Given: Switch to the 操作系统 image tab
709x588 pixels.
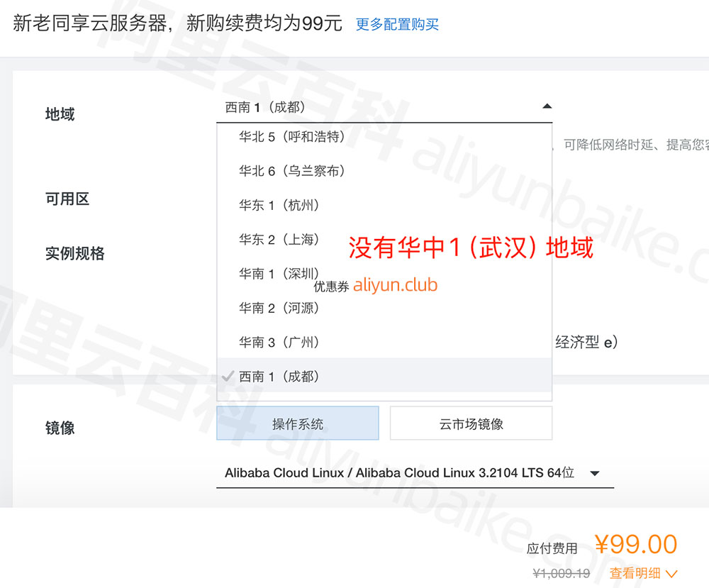Looking at the screenshot, I should pos(298,423).
